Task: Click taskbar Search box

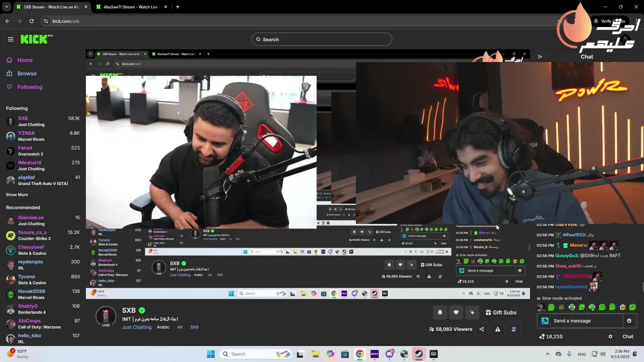Action: [256, 354]
